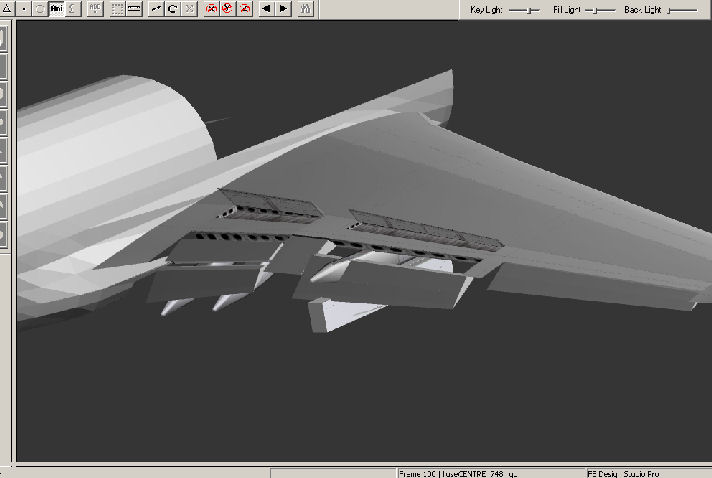Click the binoculars find icon
Viewport: 712px width, 478px height.
pyautogui.click(x=305, y=9)
